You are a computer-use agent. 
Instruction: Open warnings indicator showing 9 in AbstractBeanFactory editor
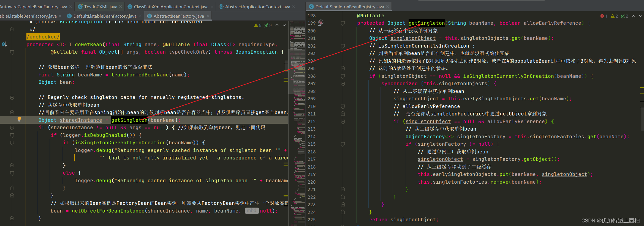tap(258, 25)
